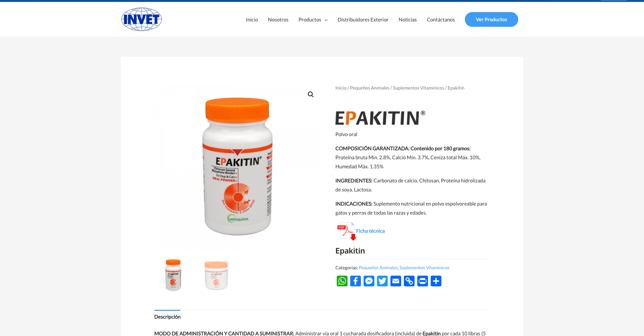Open Suplementos Vitamínicos category link
This screenshot has height=336, width=644.
[424, 268]
